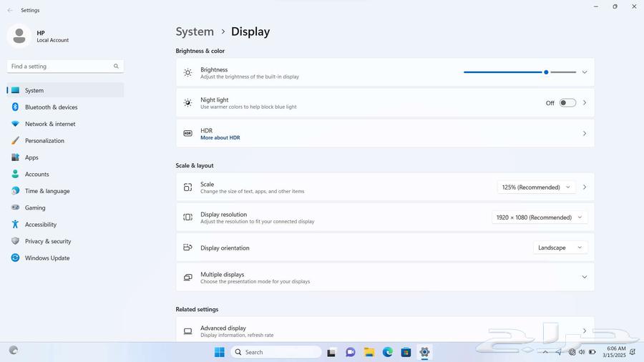Expand the Brightness options chevron
644x362 pixels.
(584, 72)
